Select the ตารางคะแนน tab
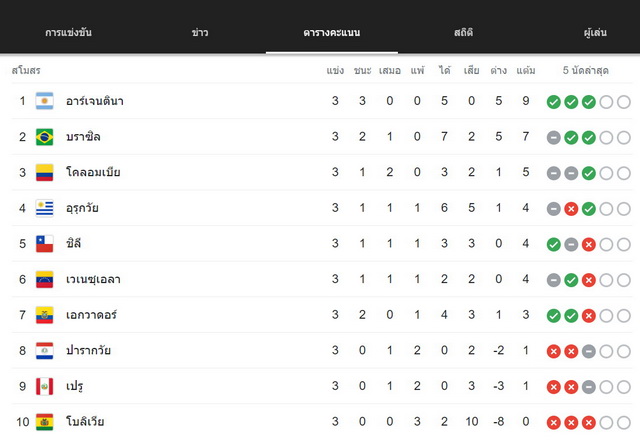 331,33
